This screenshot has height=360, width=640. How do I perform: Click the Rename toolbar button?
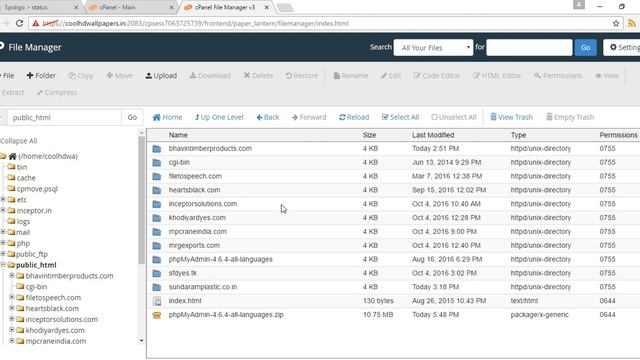351,76
